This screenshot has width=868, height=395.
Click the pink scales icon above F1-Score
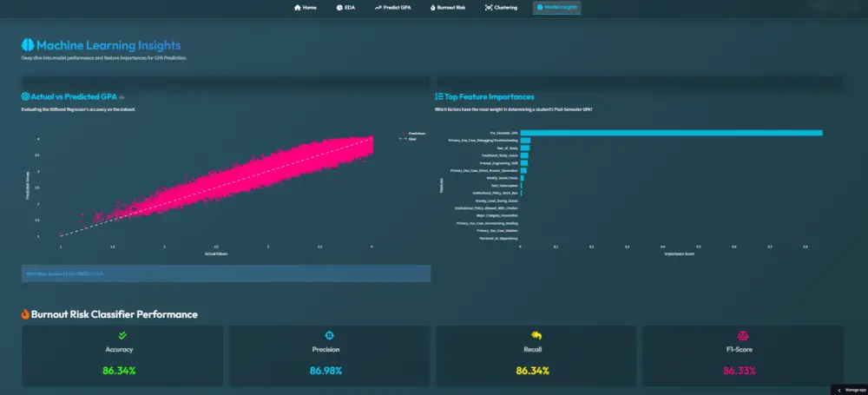click(x=742, y=335)
